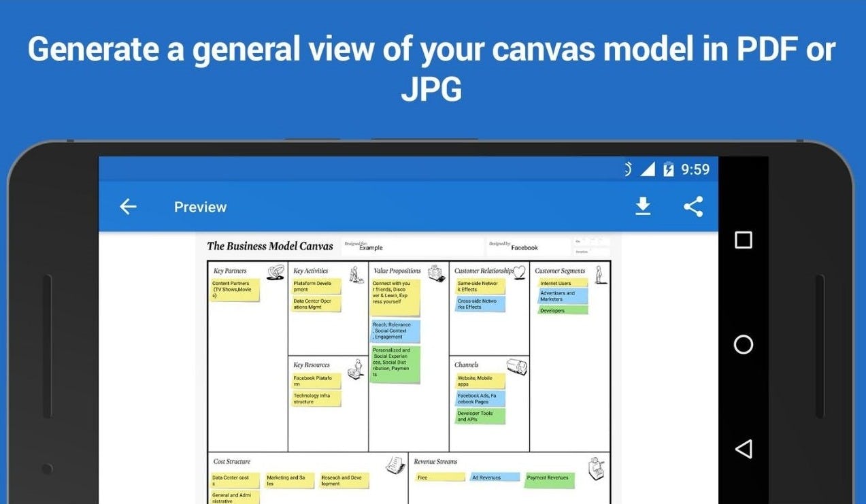Select the green 'Developers' sticky note
This screenshot has height=504, width=866.
click(x=562, y=310)
